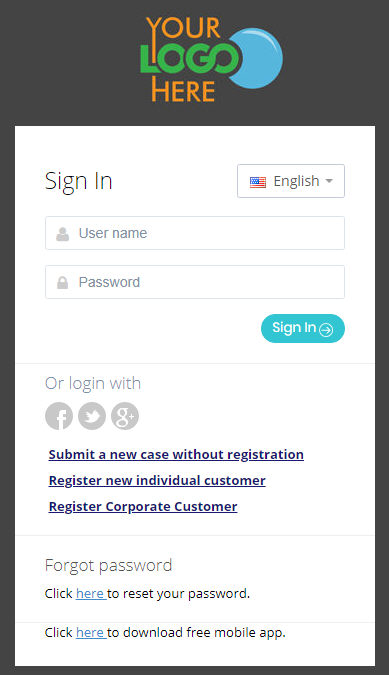The image size is (389, 675).
Task: Open Register Corporate Customer link
Action: (143, 507)
